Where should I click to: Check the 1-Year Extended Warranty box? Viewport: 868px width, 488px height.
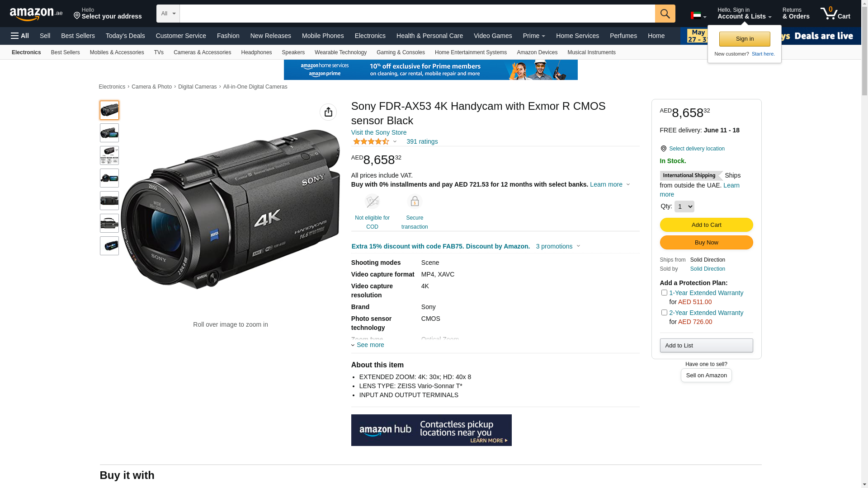tap(664, 293)
